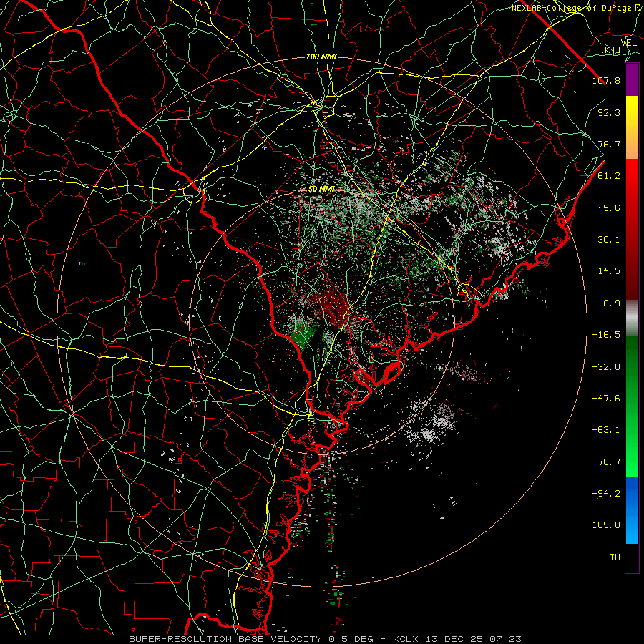Click the VEL legend title
Image resolution: width=644 pixels, height=644 pixels.
(628, 43)
